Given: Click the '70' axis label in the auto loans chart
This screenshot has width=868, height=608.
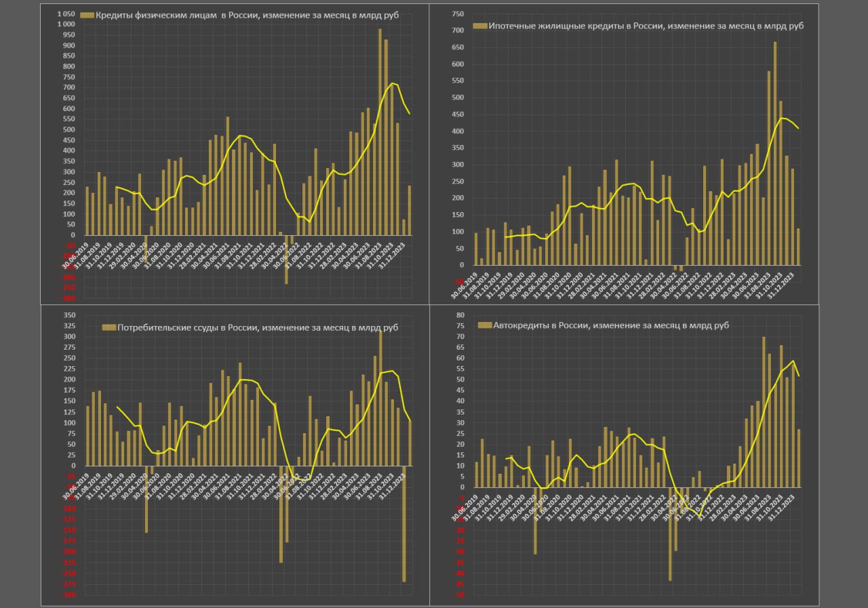Looking at the screenshot, I should (x=460, y=337).
